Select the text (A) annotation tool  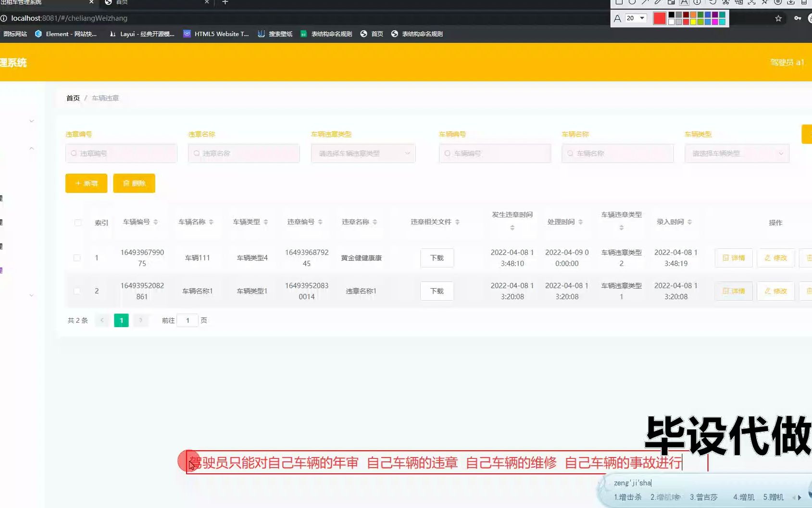(684, 3)
